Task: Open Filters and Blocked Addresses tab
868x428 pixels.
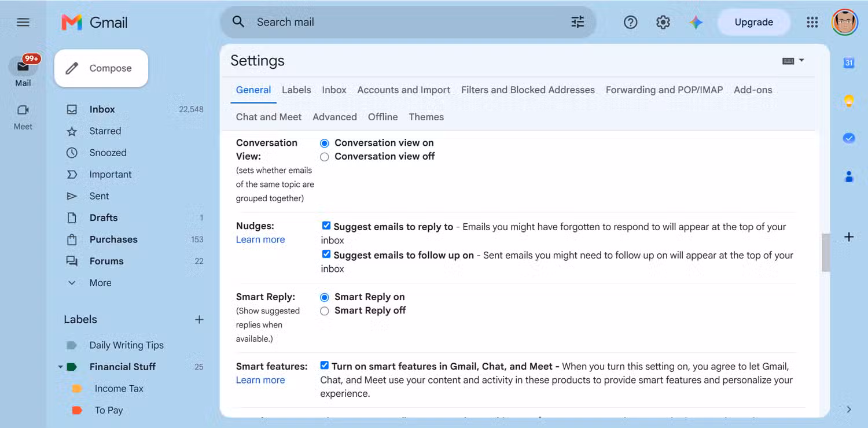Action: [528, 90]
